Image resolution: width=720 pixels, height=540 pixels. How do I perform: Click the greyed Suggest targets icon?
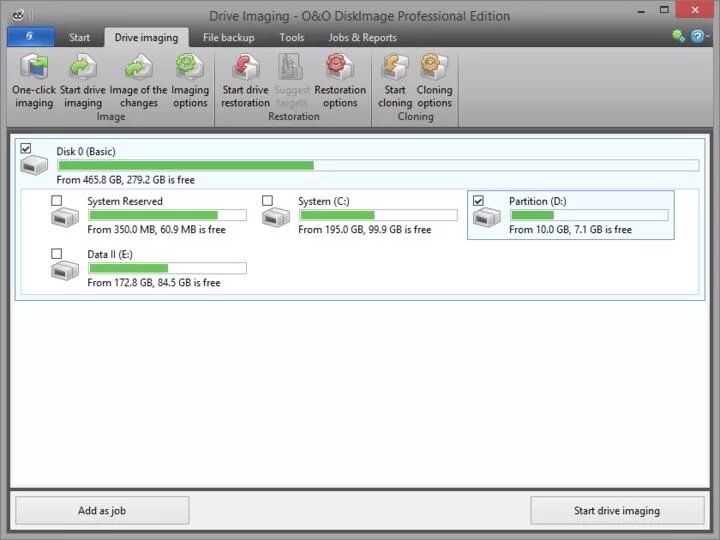pos(291,68)
